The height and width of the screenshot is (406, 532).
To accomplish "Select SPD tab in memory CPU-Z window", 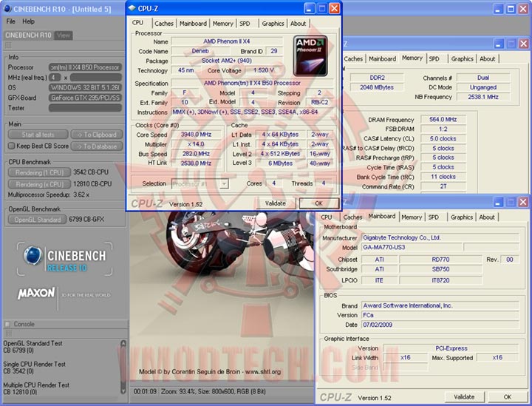I will point(434,58).
